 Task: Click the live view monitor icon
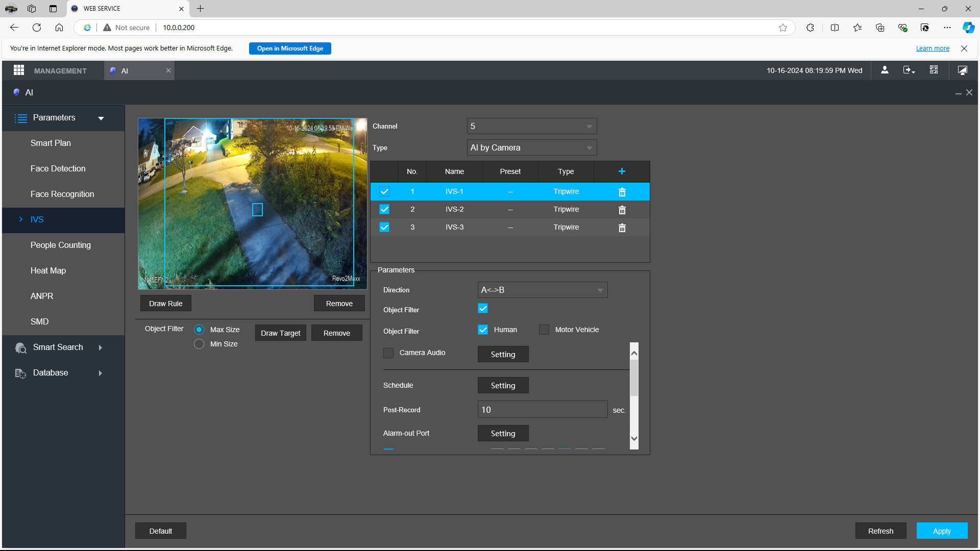(962, 70)
